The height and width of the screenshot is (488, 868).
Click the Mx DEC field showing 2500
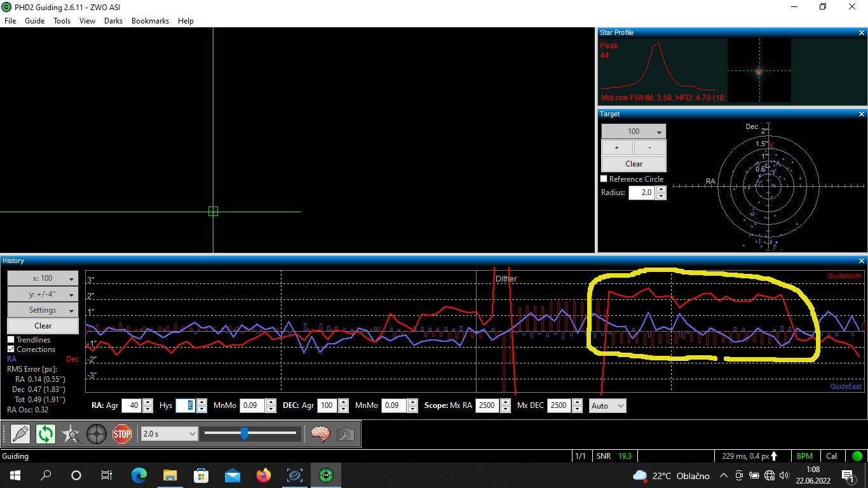pyautogui.click(x=559, y=405)
